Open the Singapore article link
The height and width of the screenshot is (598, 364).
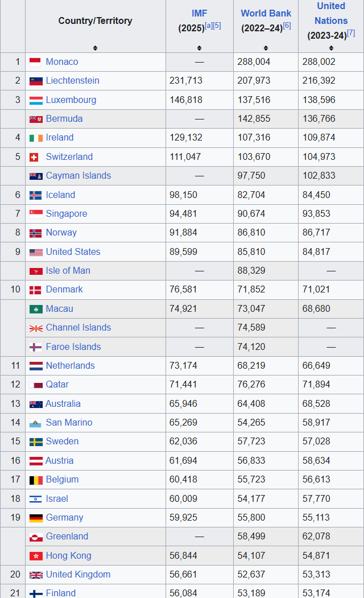[x=67, y=214]
